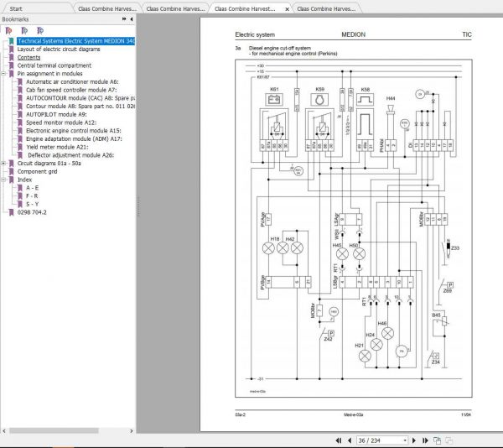Click the Z33 switch label in the diagram
503x448 pixels.
[455, 248]
